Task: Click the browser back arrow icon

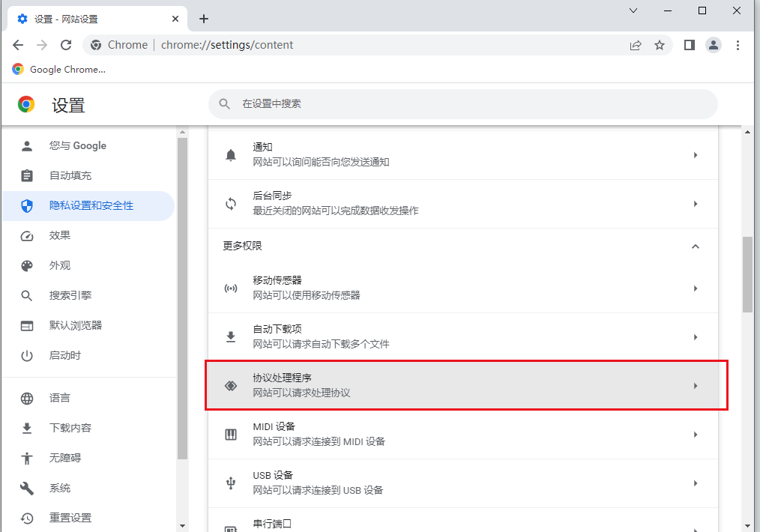Action: click(x=18, y=45)
